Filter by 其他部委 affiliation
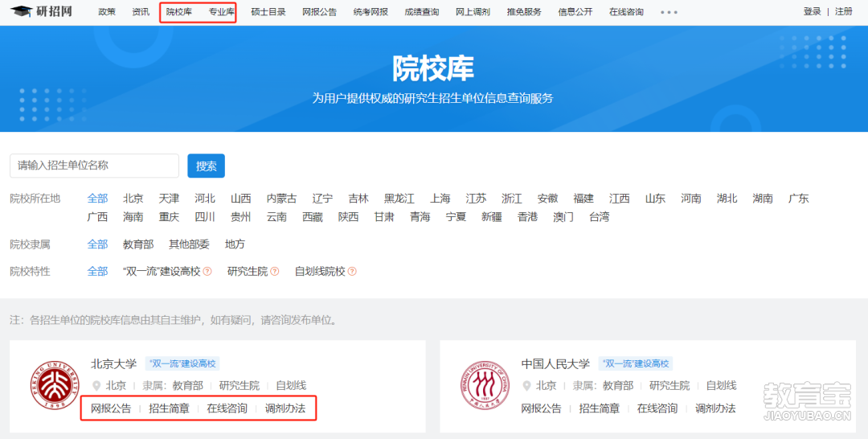 (190, 244)
